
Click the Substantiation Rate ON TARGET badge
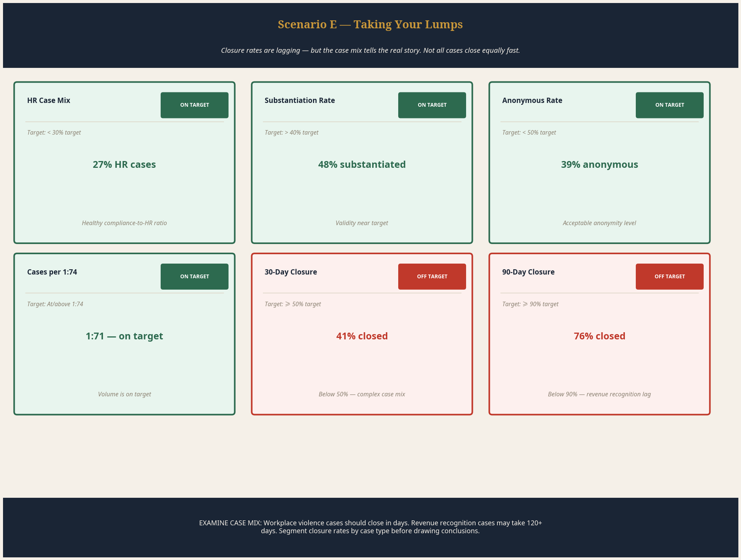(432, 105)
